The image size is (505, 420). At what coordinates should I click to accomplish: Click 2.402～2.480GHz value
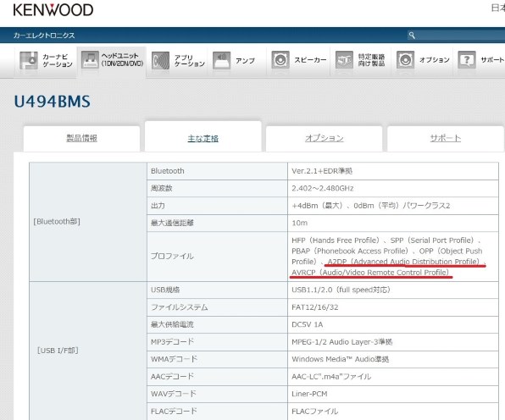[322, 188]
